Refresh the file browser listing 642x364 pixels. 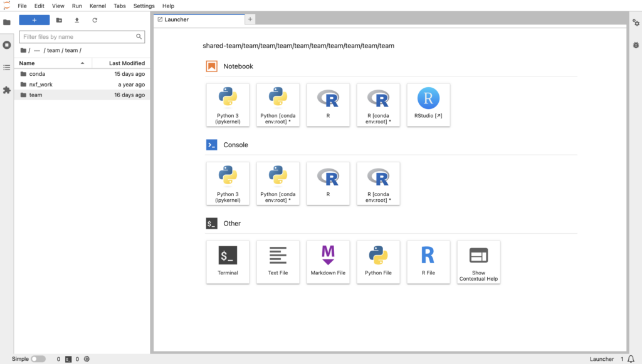95,20
